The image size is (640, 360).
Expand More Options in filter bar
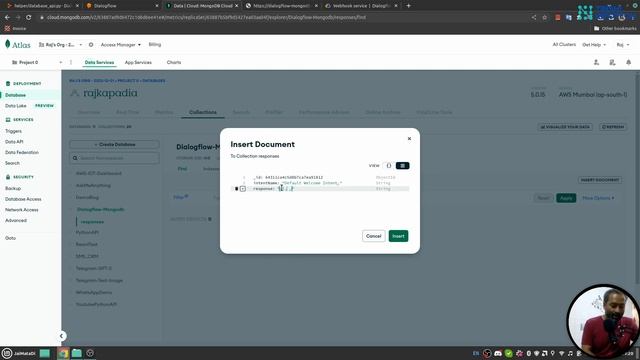click(x=598, y=198)
